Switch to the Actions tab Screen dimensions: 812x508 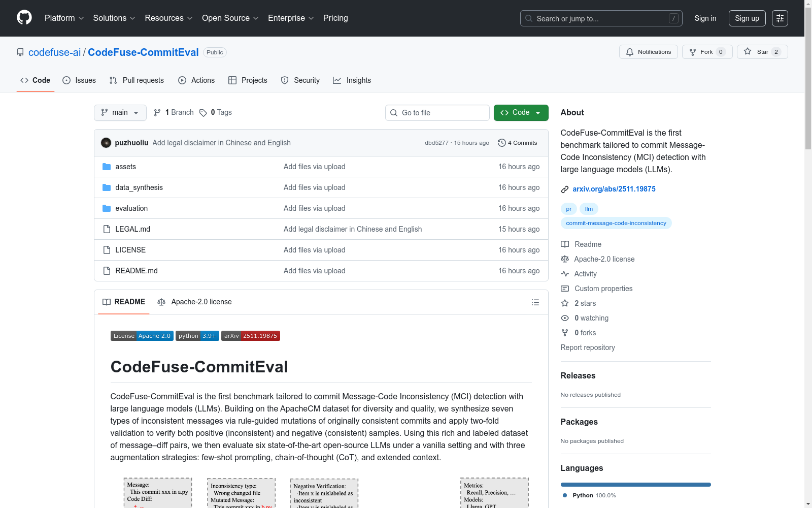[x=196, y=80]
